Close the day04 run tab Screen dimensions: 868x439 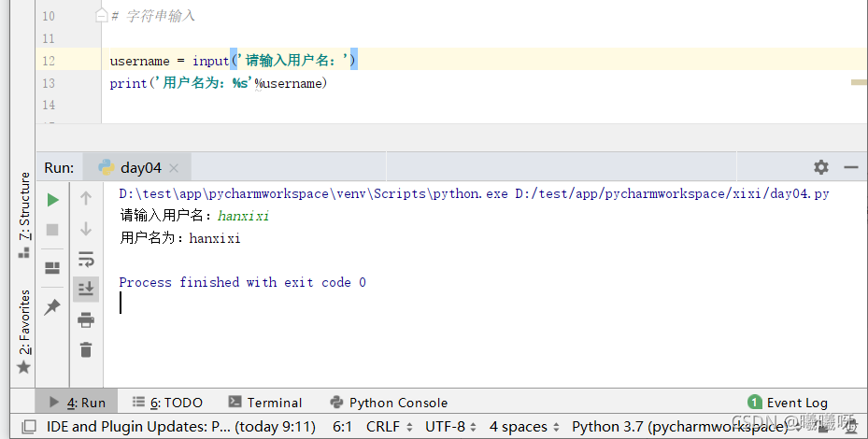(174, 168)
